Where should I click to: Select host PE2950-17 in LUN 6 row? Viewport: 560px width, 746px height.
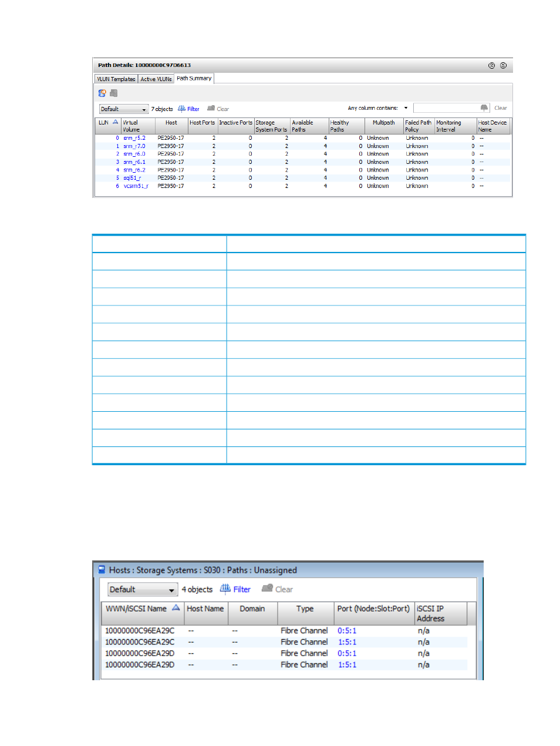171,186
